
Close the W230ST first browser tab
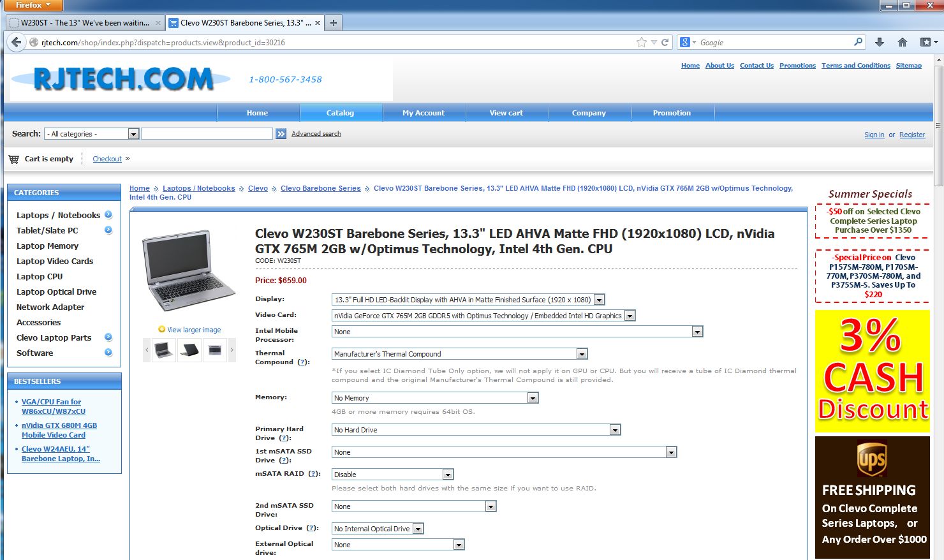158,22
